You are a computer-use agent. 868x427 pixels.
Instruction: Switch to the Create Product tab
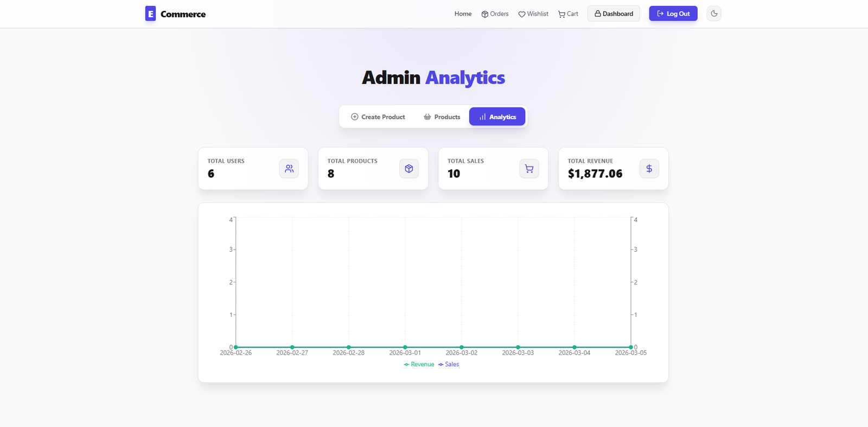[x=378, y=117]
